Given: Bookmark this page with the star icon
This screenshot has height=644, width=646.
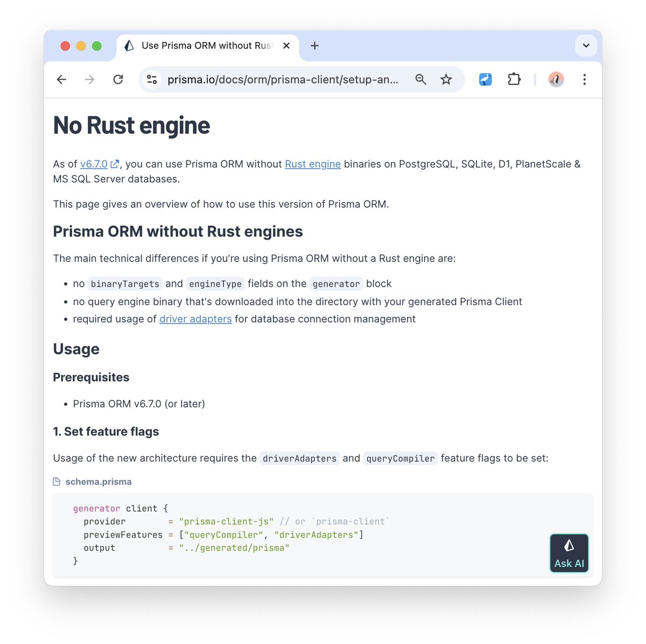Looking at the screenshot, I should (446, 80).
